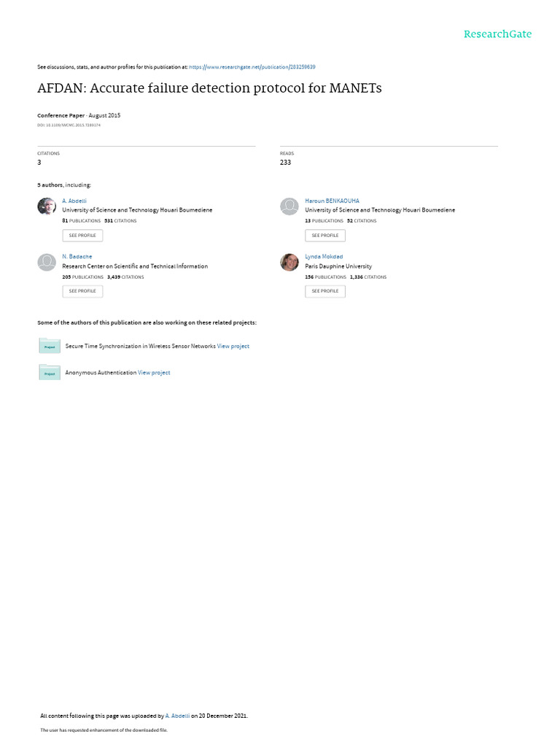The image size is (560, 747).
Task: View project for Anonymous Authentication
Action: click(154, 373)
